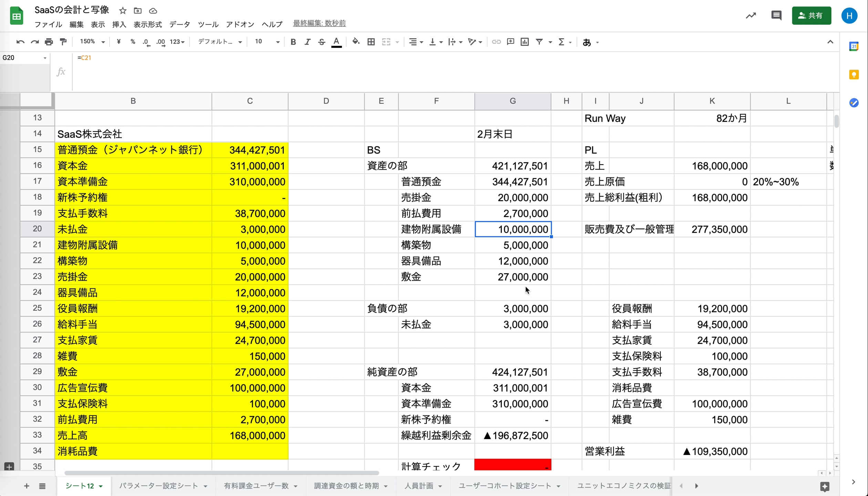Image resolution: width=868 pixels, height=496 pixels.
Task: Toggle strikethrough formatting
Action: [321, 42]
